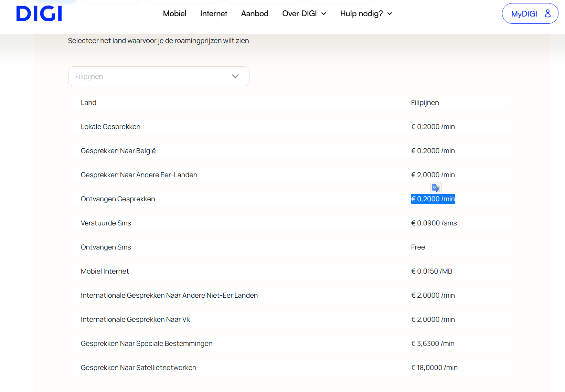This screenshot has height=392, width=565.
Task: Click the Gesprekken Naar België label
Action: point(118,151)
